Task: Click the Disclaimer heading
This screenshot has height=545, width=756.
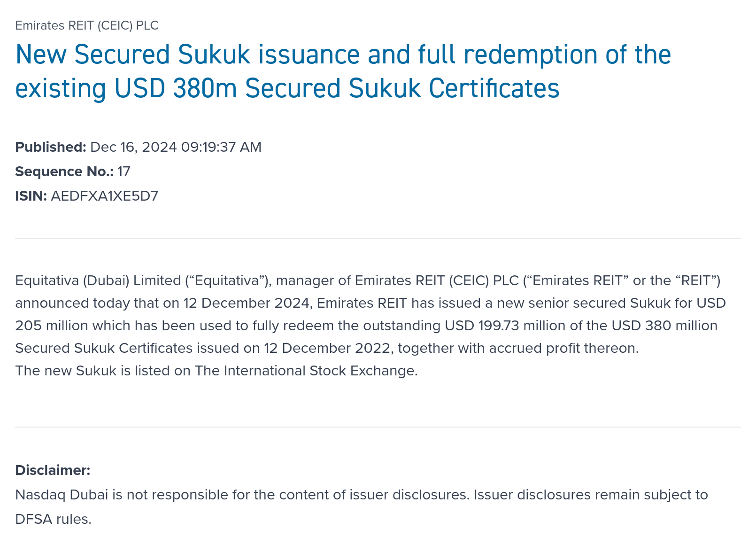Action: [53, 470]
